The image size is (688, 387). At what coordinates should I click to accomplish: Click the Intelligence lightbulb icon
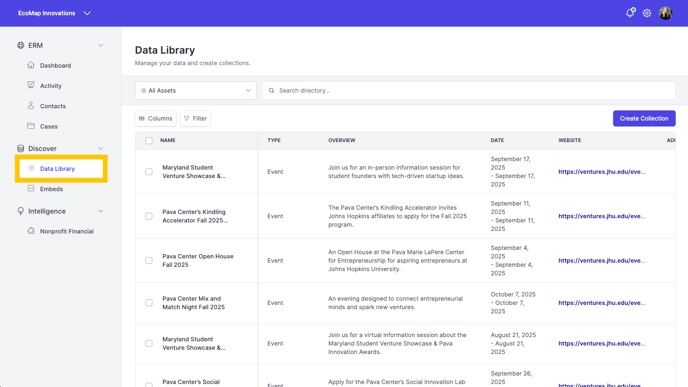click(x=21, y=211)
